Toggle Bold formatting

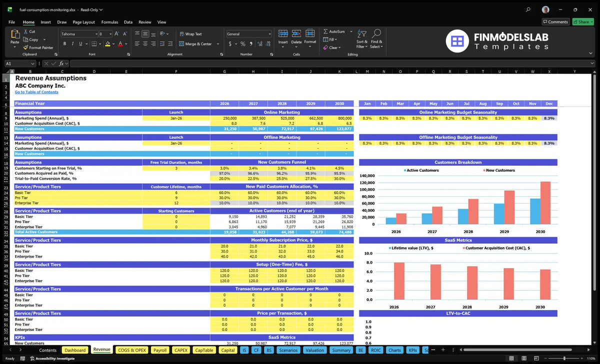64,44
